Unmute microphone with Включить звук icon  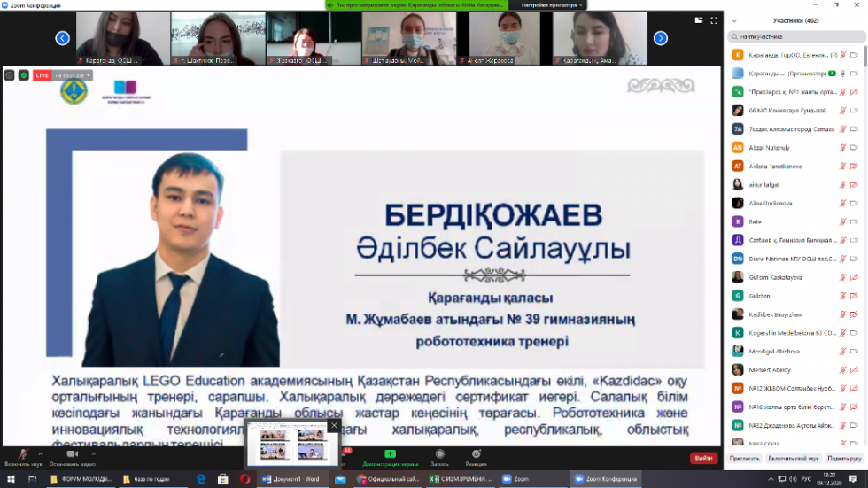point(22,453)
